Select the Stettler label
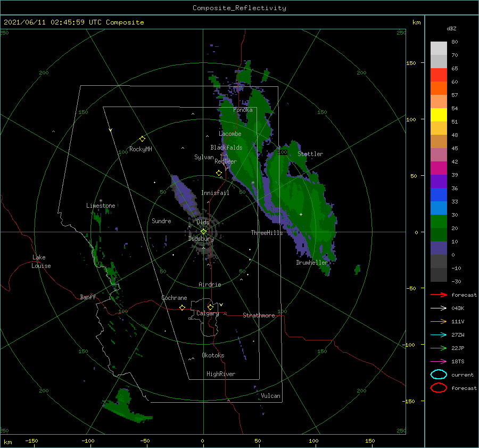The width and height of the screenshot is (479, 448). point(310,154)
